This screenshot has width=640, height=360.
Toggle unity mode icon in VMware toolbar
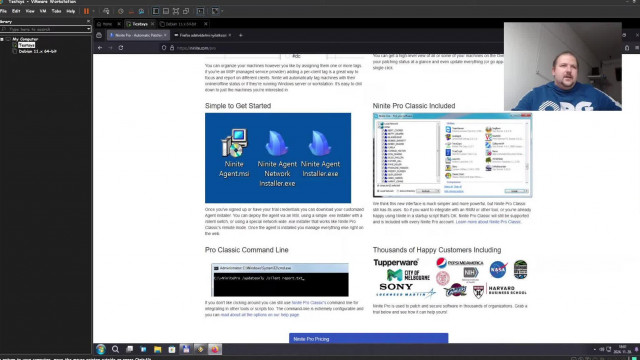click(x=186, y=11)
